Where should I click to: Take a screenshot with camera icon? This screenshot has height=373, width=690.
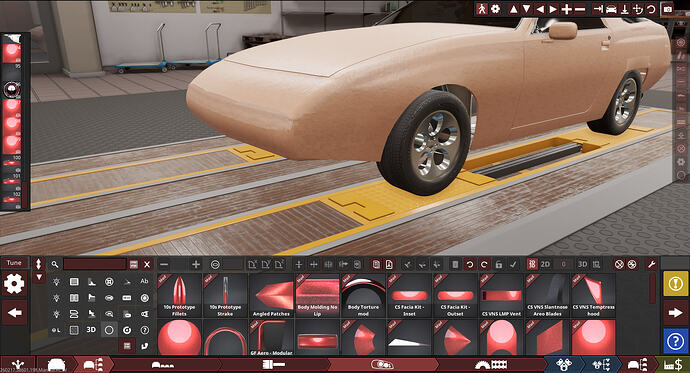coord(668,9)
